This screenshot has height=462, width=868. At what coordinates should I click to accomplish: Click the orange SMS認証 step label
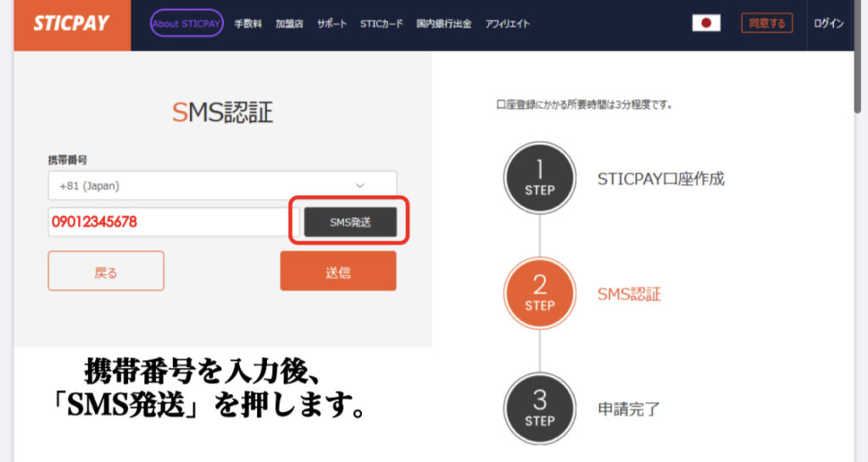pos(629,294)
